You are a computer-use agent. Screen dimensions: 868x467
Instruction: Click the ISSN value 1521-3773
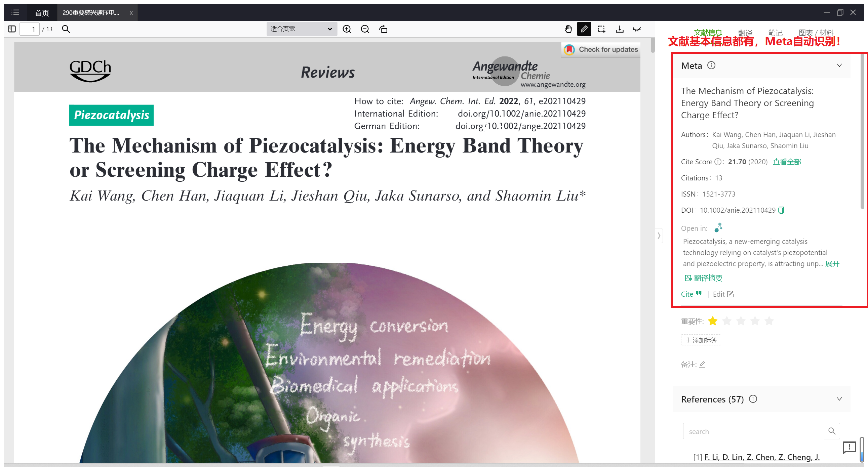click(719, 194)
